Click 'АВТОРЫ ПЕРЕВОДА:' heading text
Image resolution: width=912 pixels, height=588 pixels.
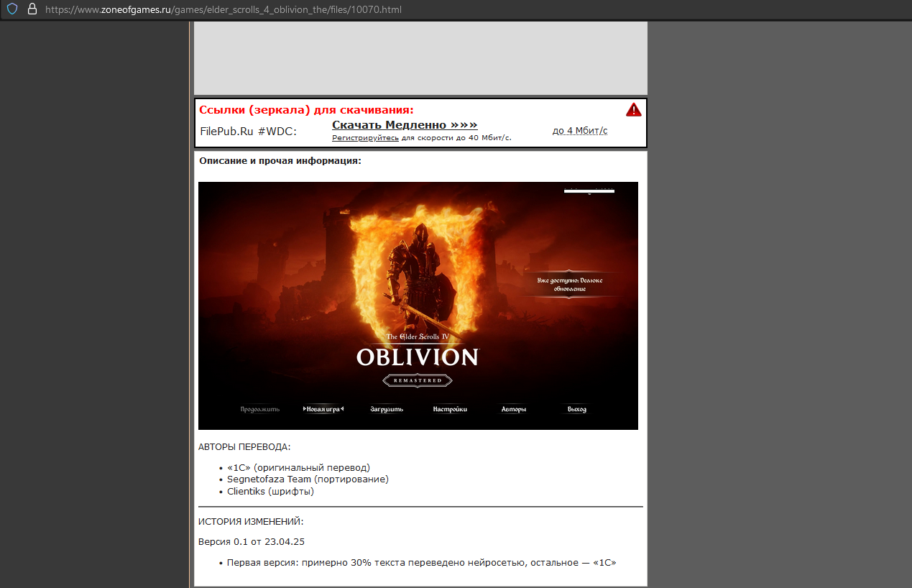click(244, 447)
